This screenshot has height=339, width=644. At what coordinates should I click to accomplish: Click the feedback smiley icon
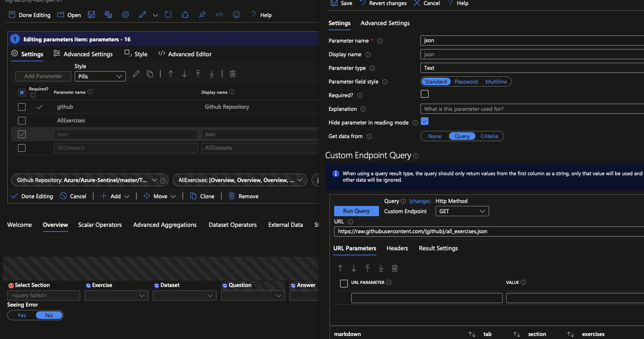click(x=236, y=14)
